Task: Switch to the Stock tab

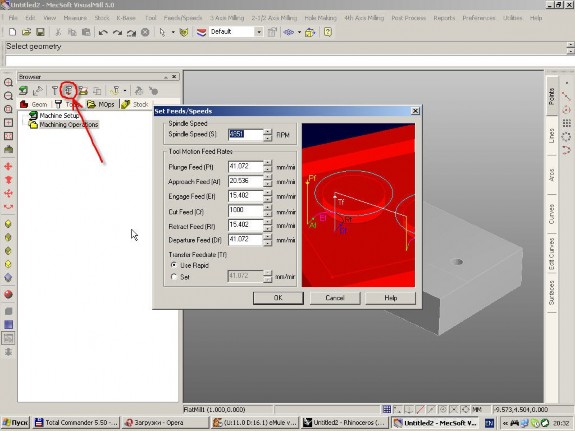Action: 135,104
